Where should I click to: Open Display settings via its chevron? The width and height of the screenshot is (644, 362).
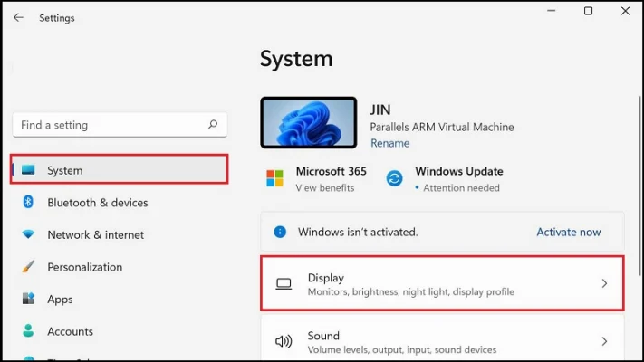(x=604, y=283)
